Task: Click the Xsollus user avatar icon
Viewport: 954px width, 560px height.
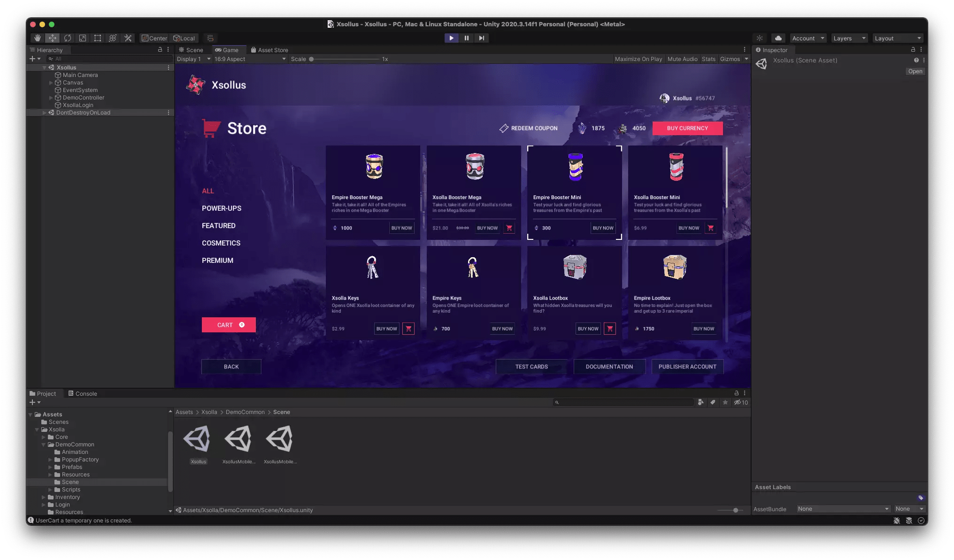Action: click(x=664, y=98)
